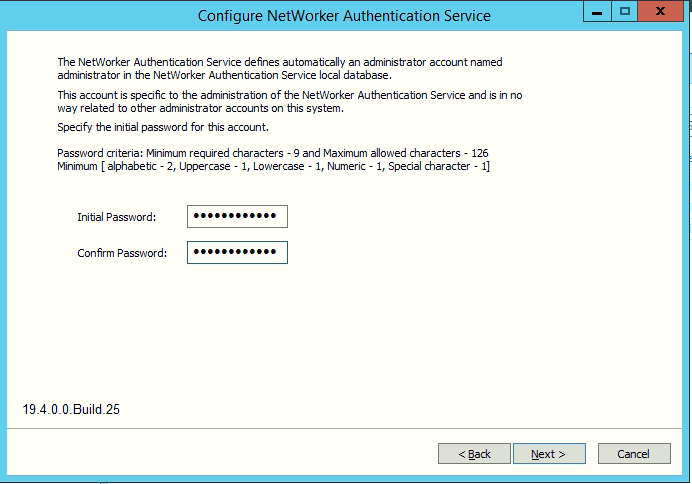Viewport: 692px width, 484px height.
Task: Select the Confirm Password label
Action: point(122,252)
